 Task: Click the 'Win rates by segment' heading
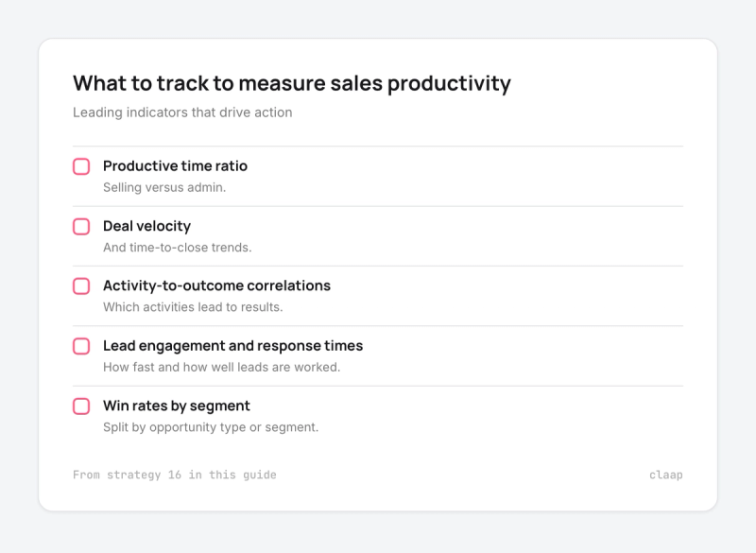(x=177, y=406)
